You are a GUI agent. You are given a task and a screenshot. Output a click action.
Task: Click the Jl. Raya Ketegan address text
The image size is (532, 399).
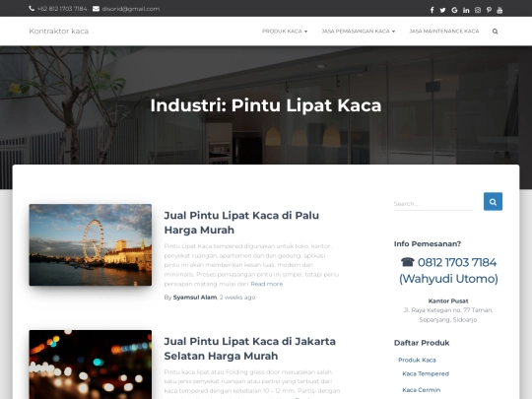[x=448, y=315]
